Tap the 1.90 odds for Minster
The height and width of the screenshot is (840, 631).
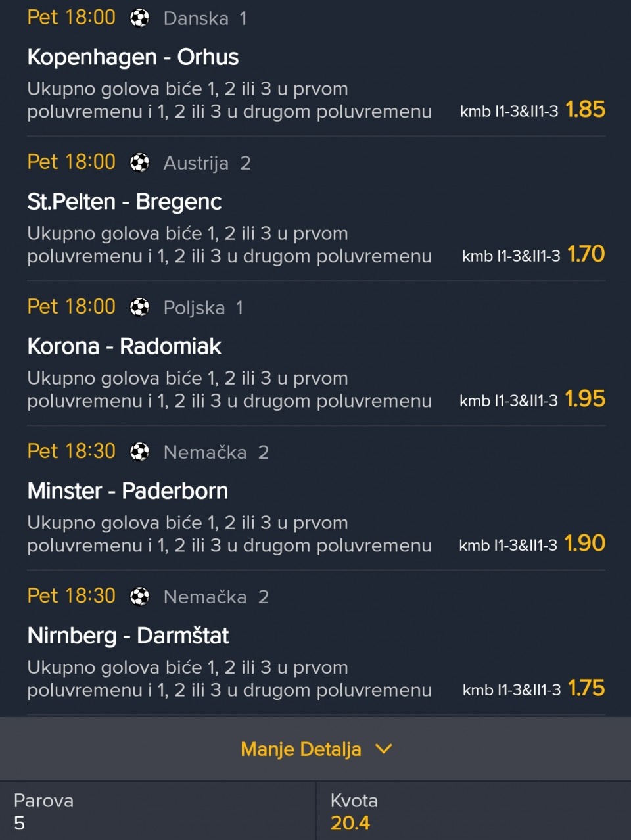pyautogui.click(x=585, y=543)
